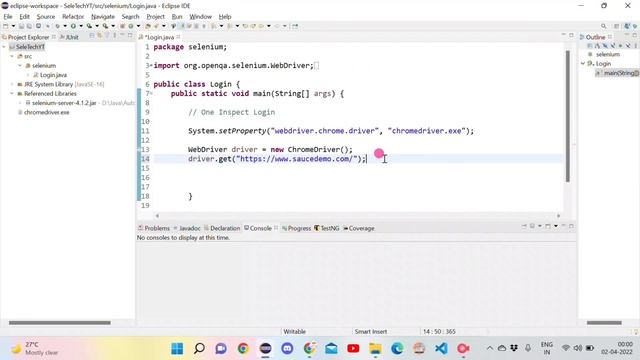
Task: Click the New file toolbar icon
Action: [6, 26]
